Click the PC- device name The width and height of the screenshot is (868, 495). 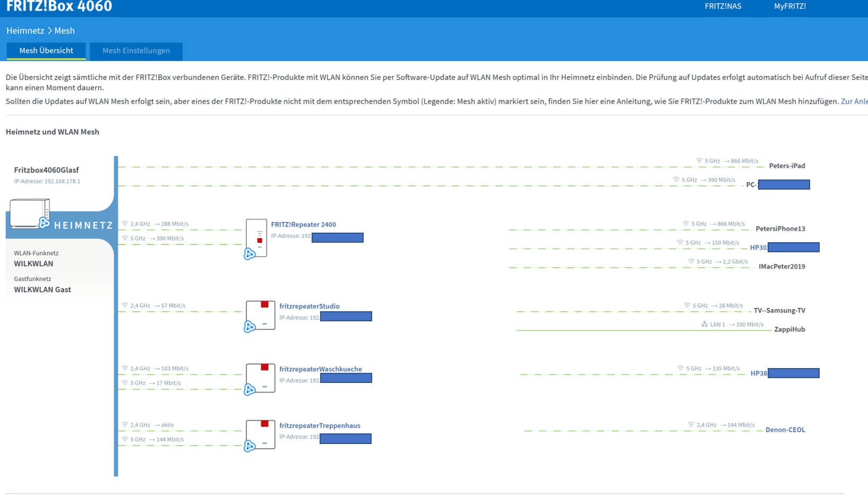(x=752, y=185)
